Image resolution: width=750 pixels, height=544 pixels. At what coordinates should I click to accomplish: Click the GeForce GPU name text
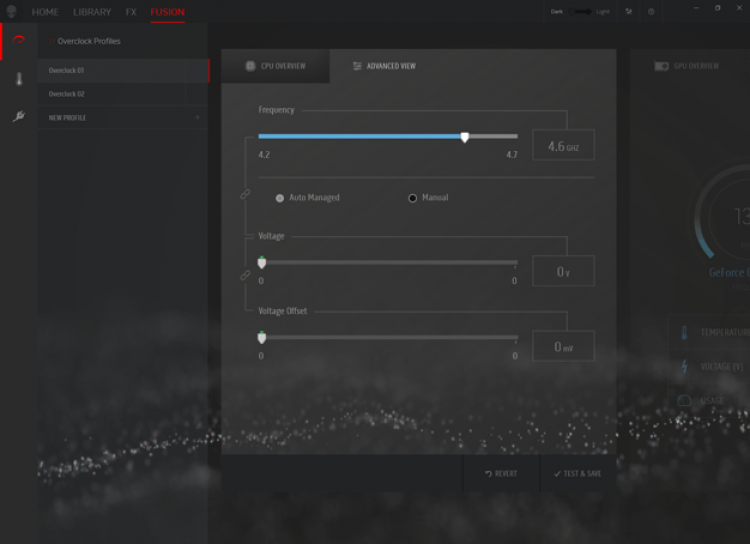(x=729, y=273)
